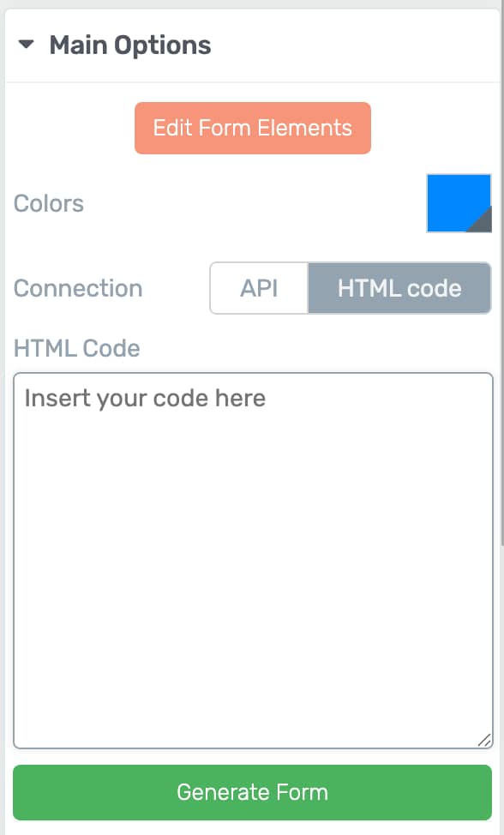Click the green Generate Form button
The height and width of the screenshot is (835, 504).
click(x=252, y=792)
